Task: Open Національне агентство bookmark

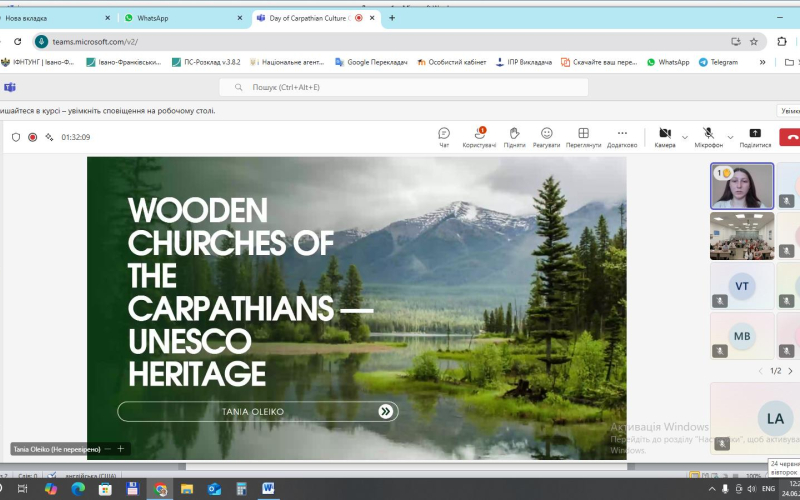Action: pyautogui.click(x=286, y=62)
